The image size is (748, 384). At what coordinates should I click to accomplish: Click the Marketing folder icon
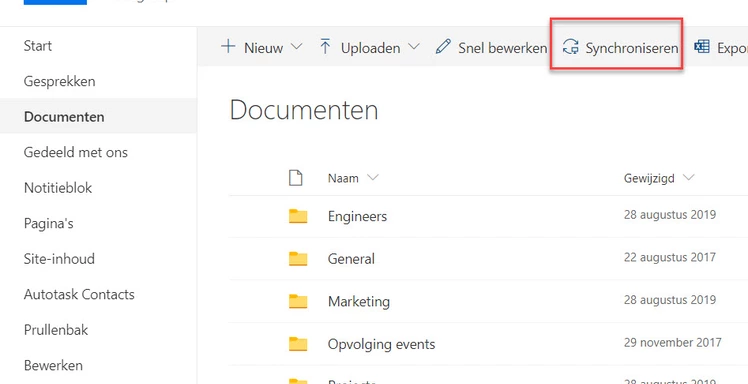pos(298,301)
